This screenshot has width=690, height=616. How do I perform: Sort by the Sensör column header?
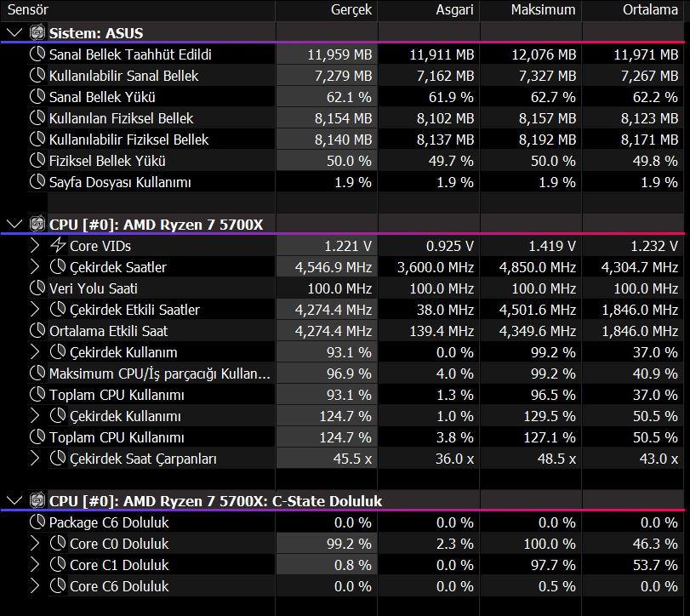coord(138,10)
